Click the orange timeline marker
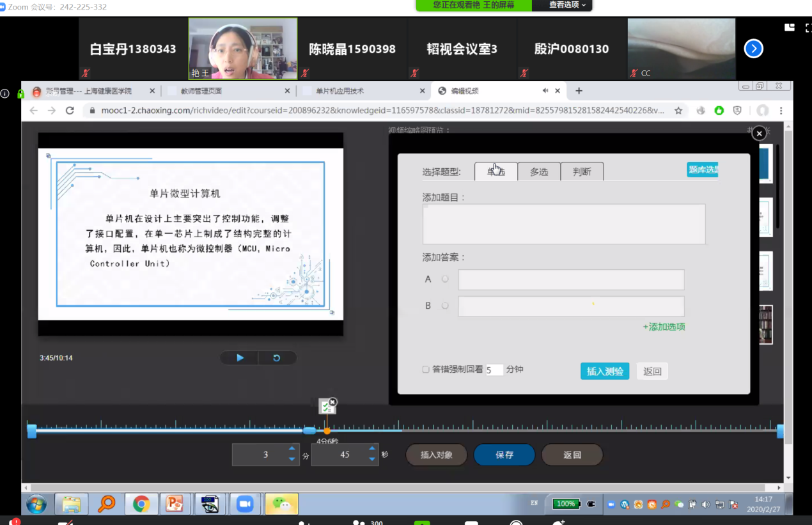812x525 pixels. [x=327, y=431]
